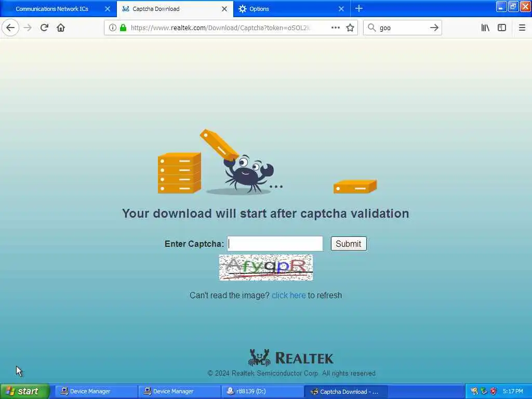This screenshot has height=399, width=532.
Task: Click the captcha image AfyqpR
Action: coord(265,268)
